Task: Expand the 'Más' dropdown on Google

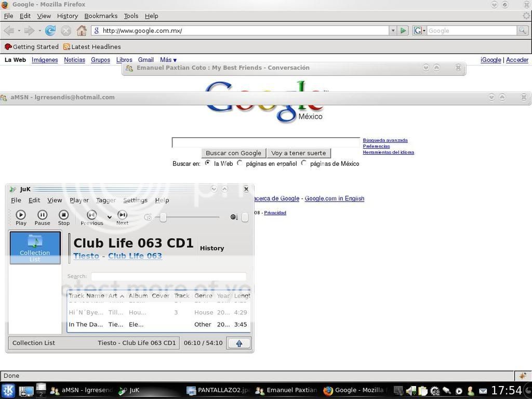Action: (x=168, y=60)
